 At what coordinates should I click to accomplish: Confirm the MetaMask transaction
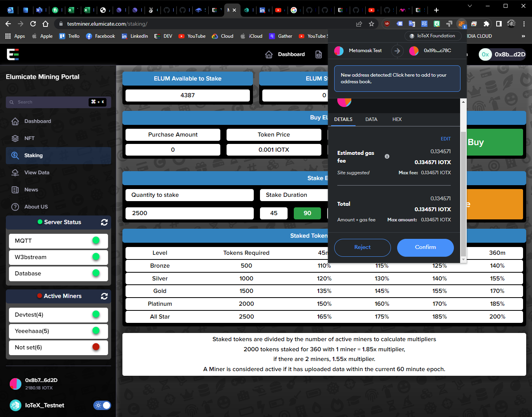(x=425, y=247)
